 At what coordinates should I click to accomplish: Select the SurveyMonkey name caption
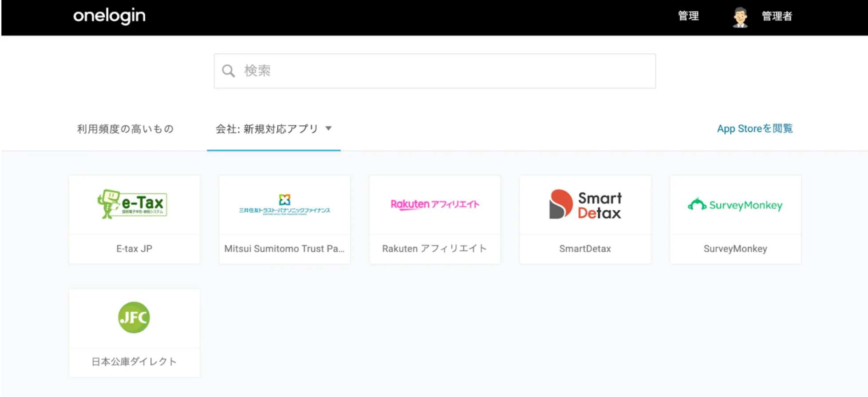tap(735, 249)
